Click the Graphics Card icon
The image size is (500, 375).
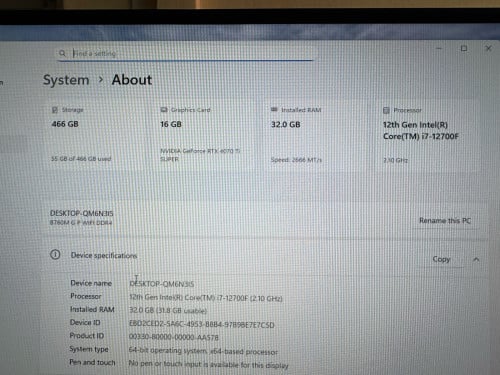click(164, 110)
